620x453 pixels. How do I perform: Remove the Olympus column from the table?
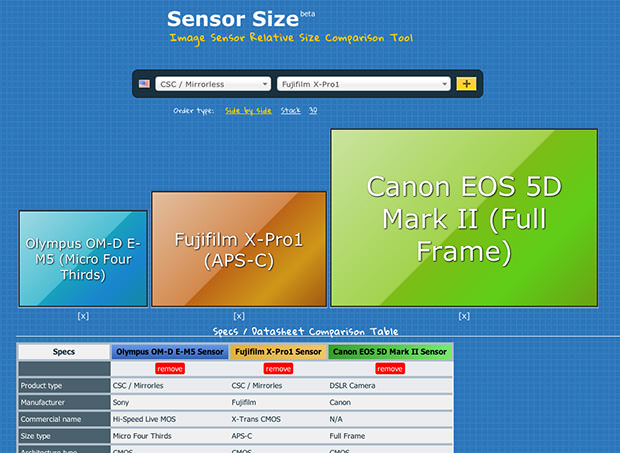pyautogui.click(x=170, y=369)
